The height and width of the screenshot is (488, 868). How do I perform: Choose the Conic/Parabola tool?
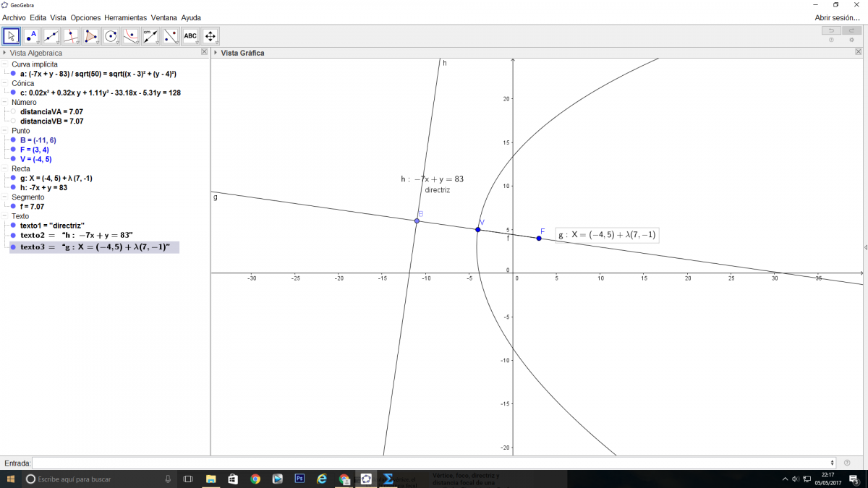click(131, 35)
